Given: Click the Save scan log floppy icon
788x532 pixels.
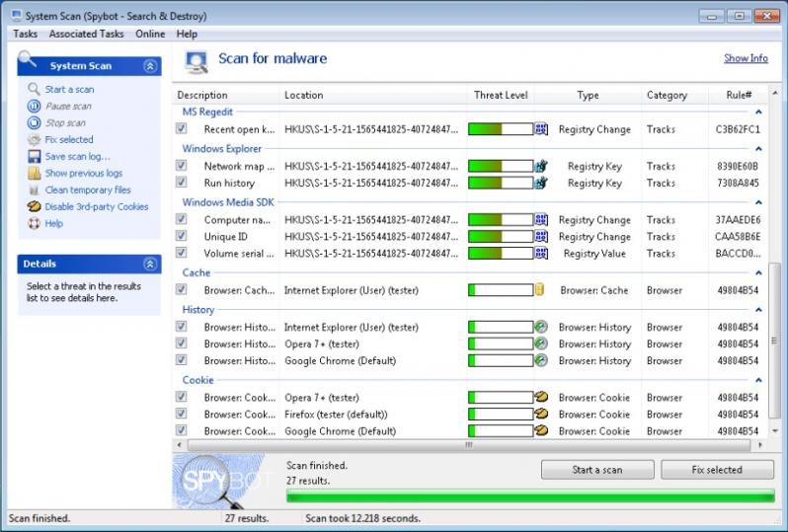Looking at the screenshot, I should coord(34,156).
